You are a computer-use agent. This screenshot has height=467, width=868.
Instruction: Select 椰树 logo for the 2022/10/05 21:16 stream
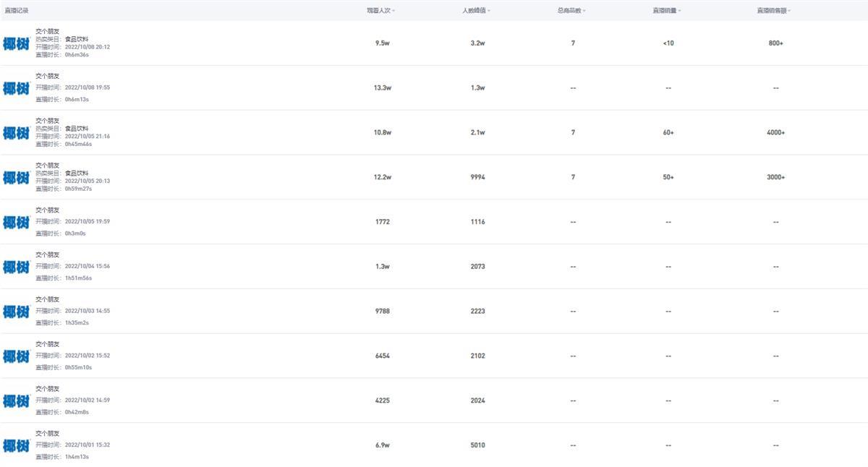pyautogui.click(x=16, y=133)
